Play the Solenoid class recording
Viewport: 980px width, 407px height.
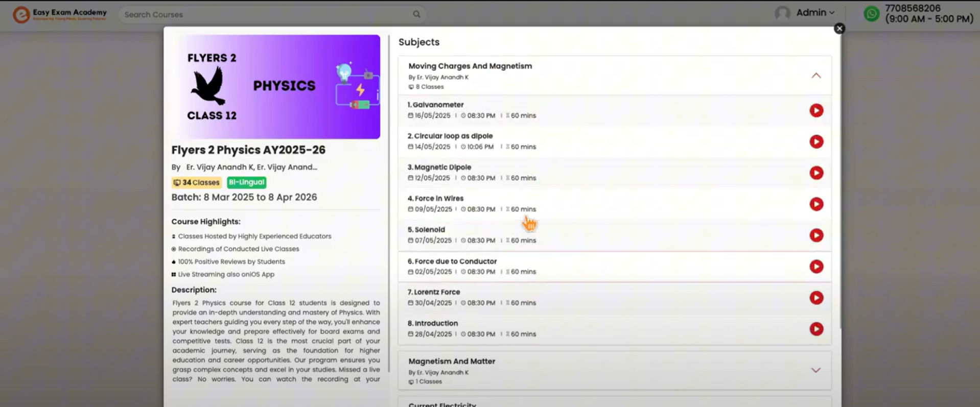[816, 235]
